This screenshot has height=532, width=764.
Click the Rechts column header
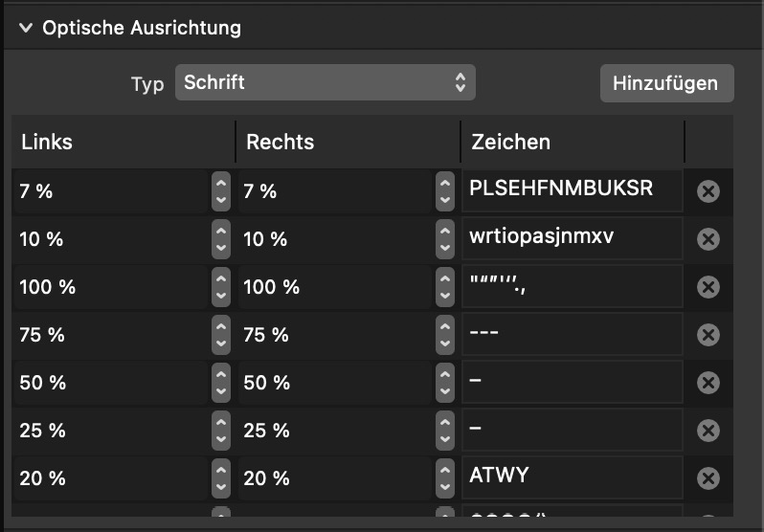pyautogui.click(x=347, y=143)
